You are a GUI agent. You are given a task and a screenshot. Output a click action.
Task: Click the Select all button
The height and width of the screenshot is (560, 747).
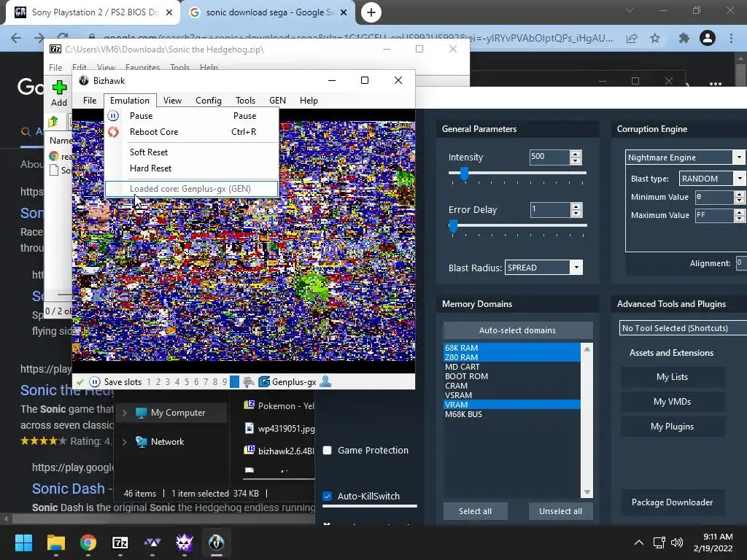click(x=475, y=511)
